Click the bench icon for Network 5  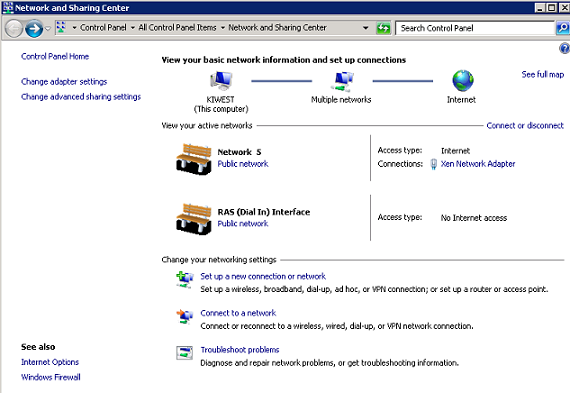194,159
